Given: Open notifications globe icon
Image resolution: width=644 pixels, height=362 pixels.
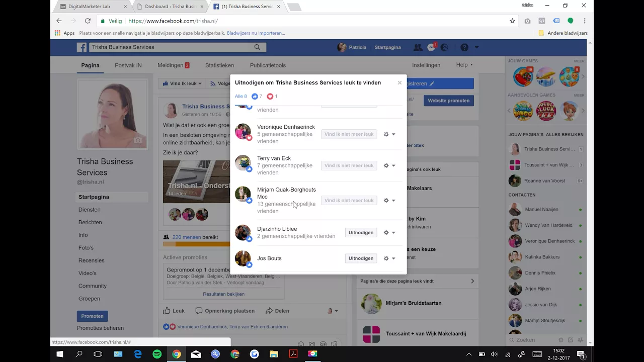Looking at the screenshot, I should [x=444, y=47].
